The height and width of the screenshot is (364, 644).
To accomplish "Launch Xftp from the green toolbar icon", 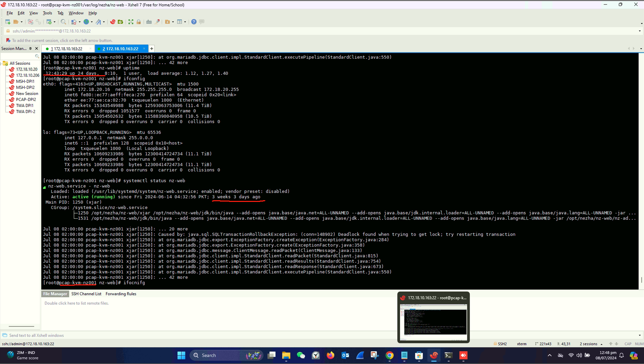I will tap(120, 22).
